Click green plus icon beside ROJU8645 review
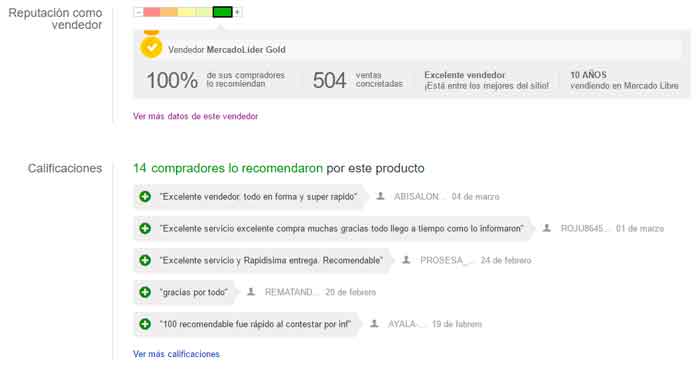 (145, 228)
